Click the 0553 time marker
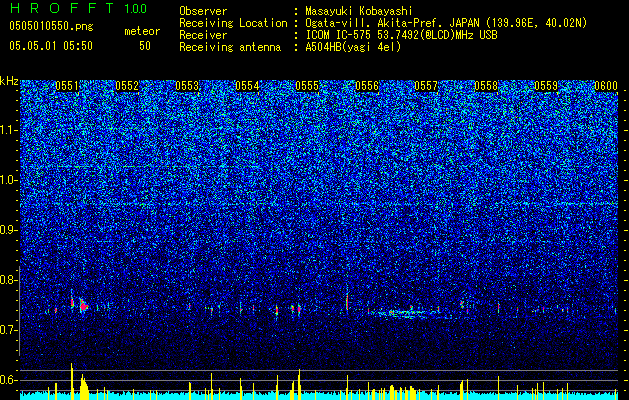Image resolution: width=629 pixels, height=400 pixels. (187, 86)
